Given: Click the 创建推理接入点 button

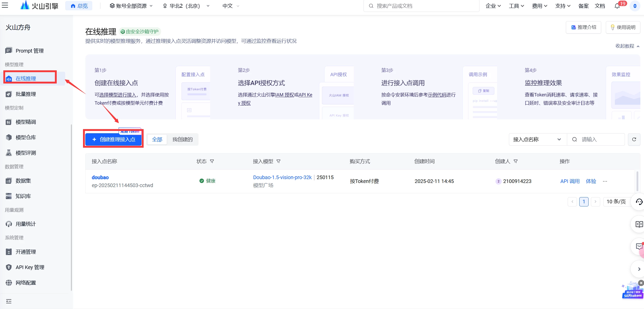Looking at the screenshot, I should click(113, 139).
